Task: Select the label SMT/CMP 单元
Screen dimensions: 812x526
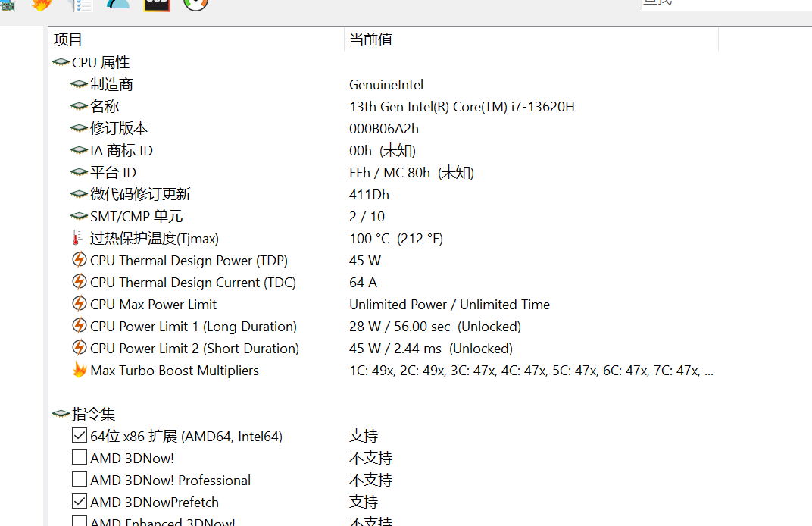Action: [x=136, y=217]
